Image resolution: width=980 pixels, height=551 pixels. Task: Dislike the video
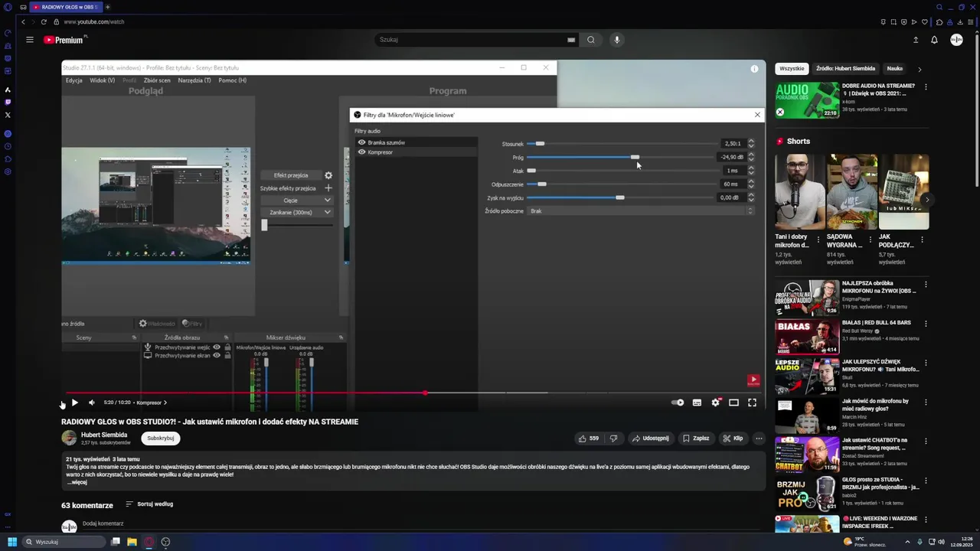pyautogui.click(x=613, y=439)
